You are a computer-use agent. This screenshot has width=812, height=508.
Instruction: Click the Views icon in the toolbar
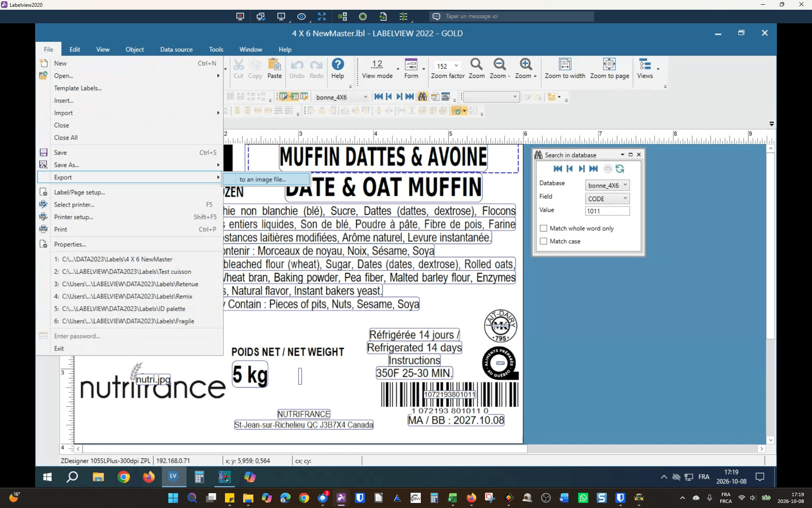(x=645, y=65)
